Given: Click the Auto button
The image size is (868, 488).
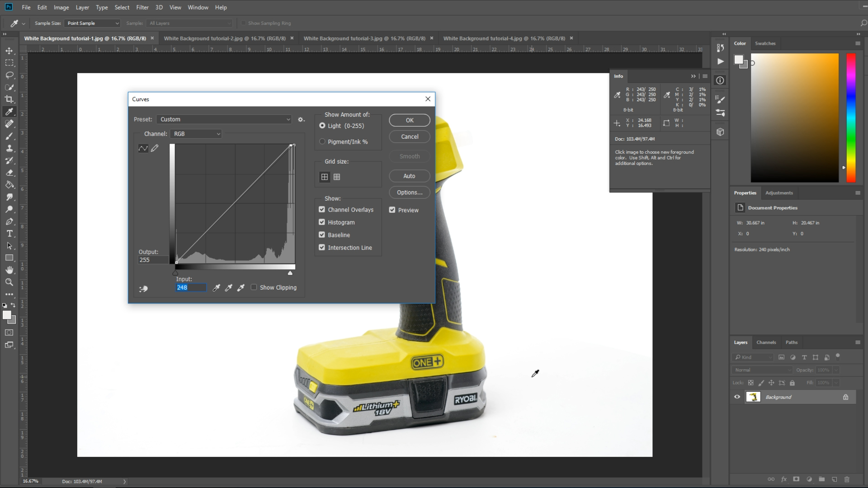Looking at the screenshot, I should pyautogui.click(x=410, y=176).
